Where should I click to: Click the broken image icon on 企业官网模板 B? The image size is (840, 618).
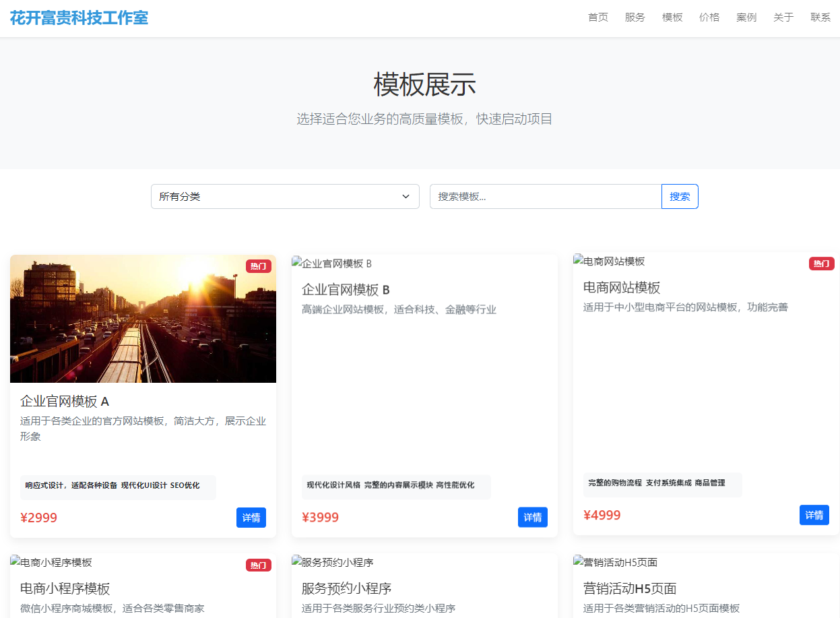pos(298,261)
